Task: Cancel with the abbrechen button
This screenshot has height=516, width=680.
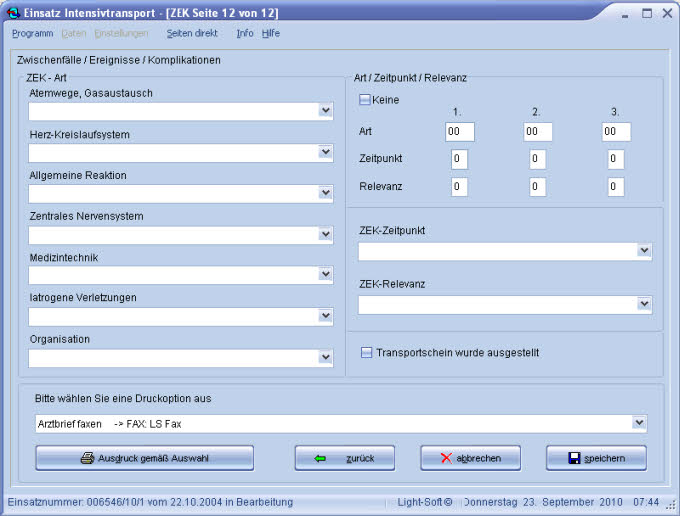Action: coord(471,458)
